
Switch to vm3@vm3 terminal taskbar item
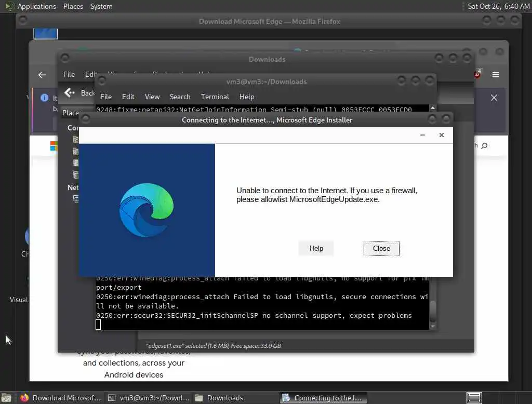[x=149, y=398]
